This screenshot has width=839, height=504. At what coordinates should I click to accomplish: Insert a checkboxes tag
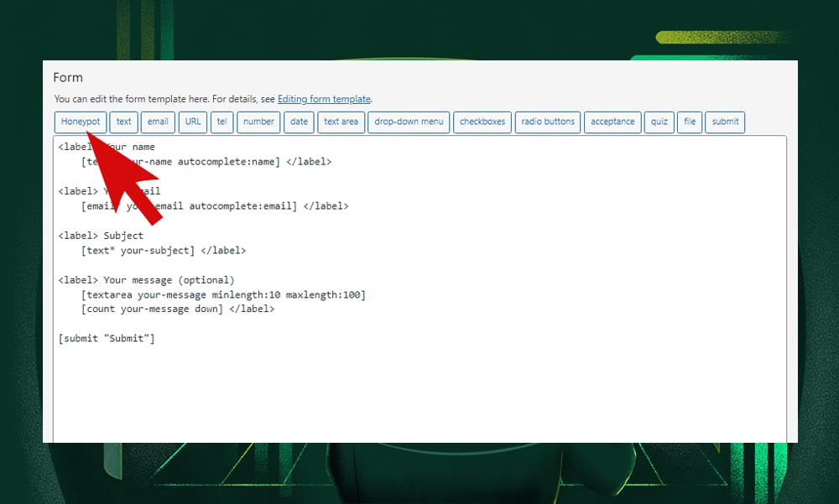pos(482,122)
